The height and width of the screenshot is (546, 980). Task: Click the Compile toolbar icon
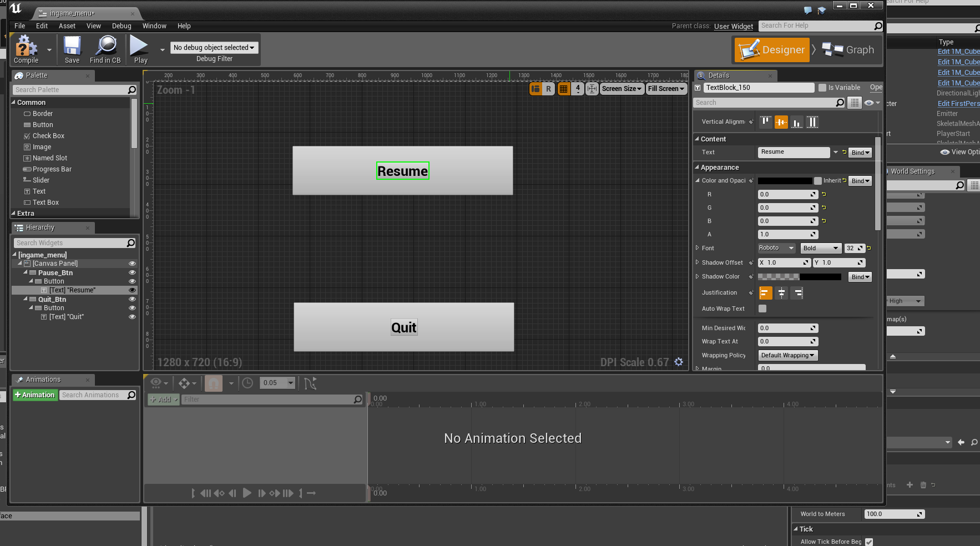26,49
